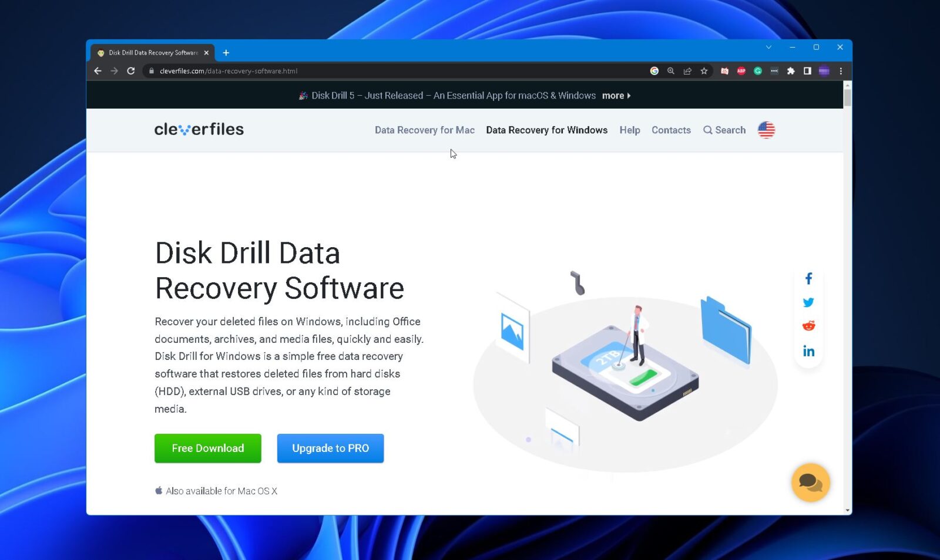Share page on Facebook icon

pyautogui.click(x=809, y=279)
